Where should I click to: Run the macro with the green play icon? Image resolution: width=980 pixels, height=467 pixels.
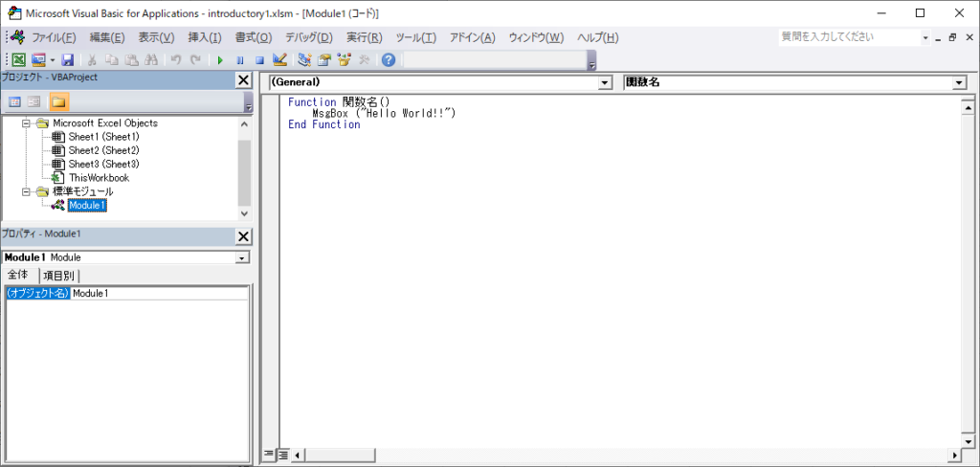coord(221,59)
